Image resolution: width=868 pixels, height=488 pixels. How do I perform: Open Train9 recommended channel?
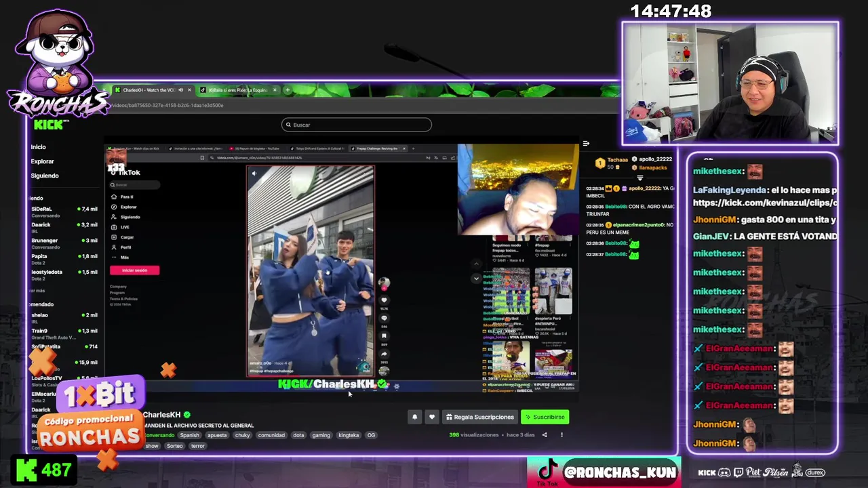(64, 333)
